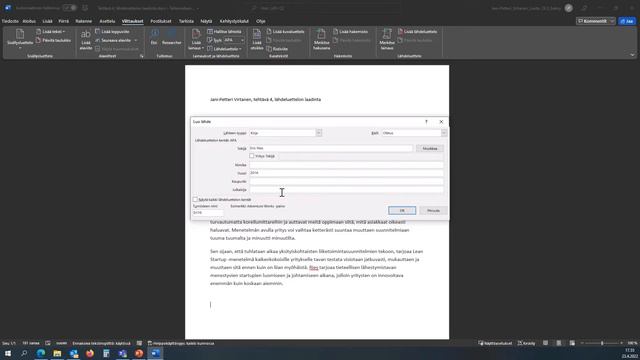Screen dimensions: 640x360
Task: Click Lisää loppuviite in the ribbon
Action: (x=112, y=31)
